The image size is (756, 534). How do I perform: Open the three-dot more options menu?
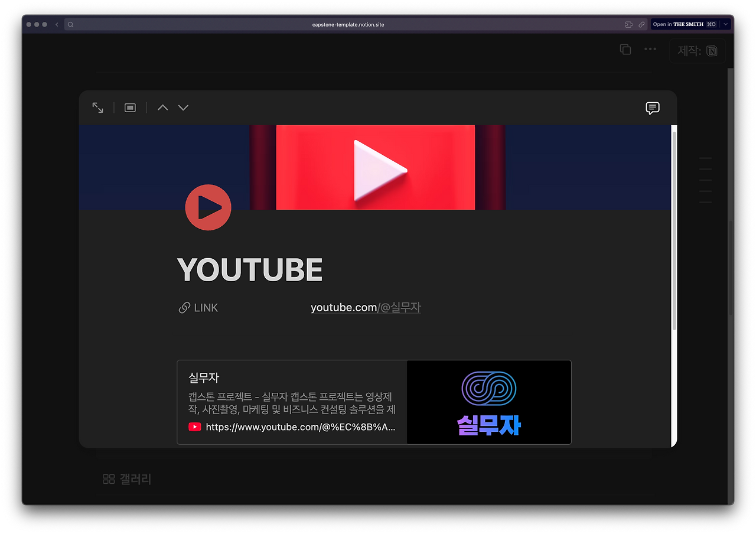[650, 49]
